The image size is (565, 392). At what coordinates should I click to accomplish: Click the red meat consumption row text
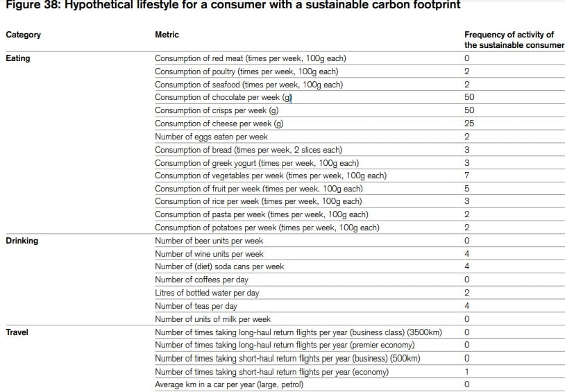(250, 58)
